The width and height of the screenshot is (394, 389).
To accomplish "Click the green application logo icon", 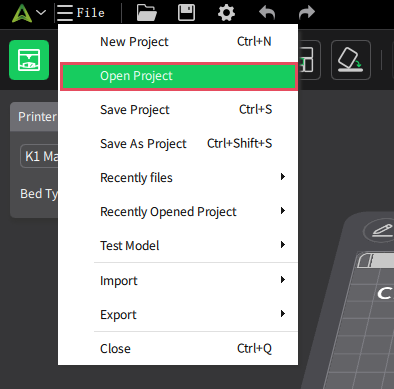I will 22,13.
